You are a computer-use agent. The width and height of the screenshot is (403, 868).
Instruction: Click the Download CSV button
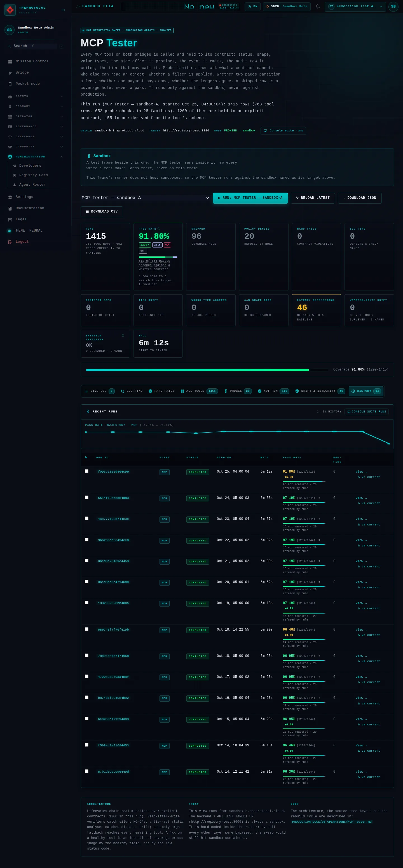point(102,212)
